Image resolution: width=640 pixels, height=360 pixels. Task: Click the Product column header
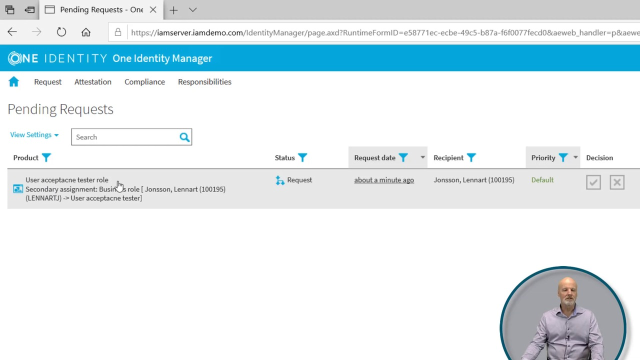pyautogui.click(x=26, y=158)
